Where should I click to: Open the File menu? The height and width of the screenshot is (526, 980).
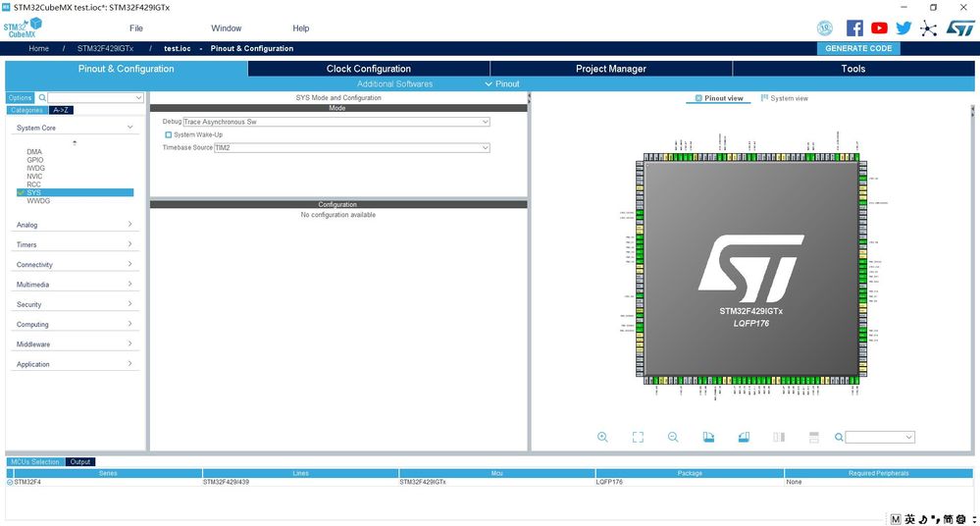coord(136,28)
